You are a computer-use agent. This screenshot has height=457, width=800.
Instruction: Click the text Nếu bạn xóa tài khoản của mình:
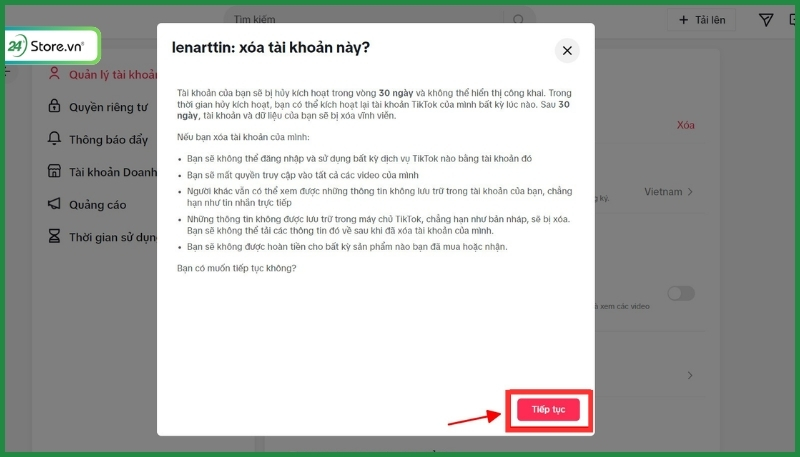(243, 137)
